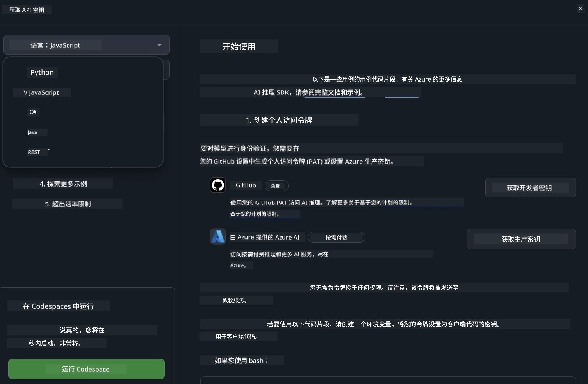Click the GitHub provider name label
This screenshot has height=384, width=588.
pos(246,185)
